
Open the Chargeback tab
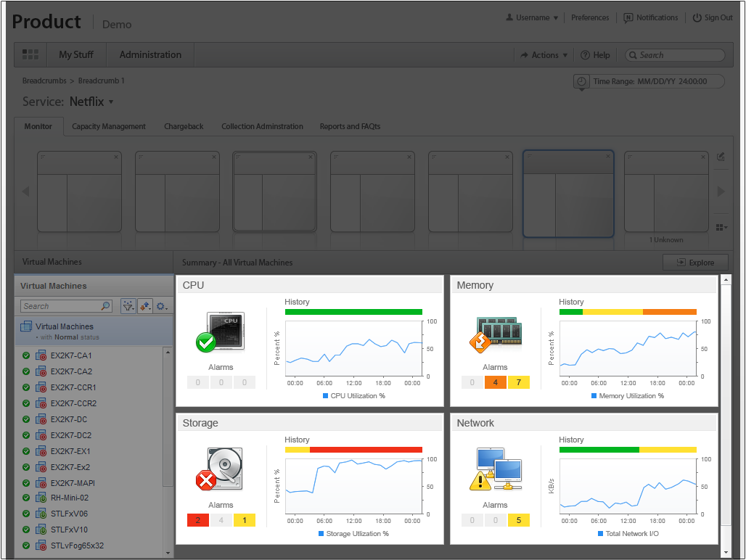[184, 126]
